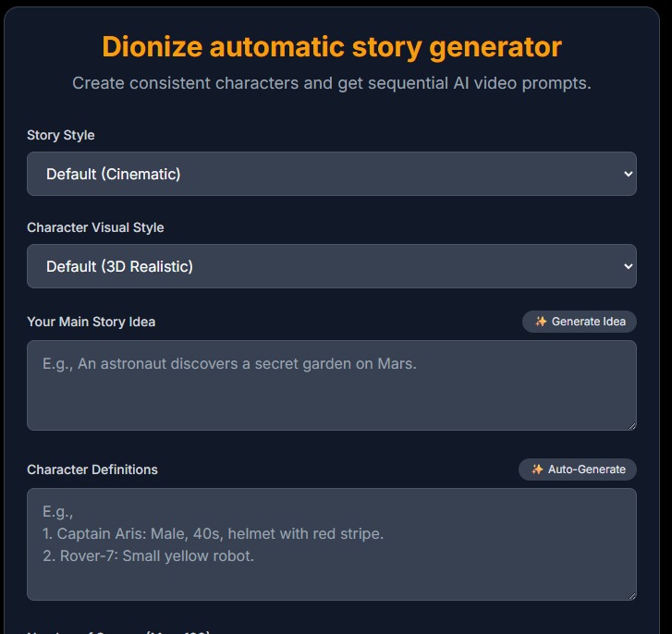Image resolution: width=672 pixels, height=634 pixels.
Task: Open the Story Style dropdown
Action: coord(331,174)
